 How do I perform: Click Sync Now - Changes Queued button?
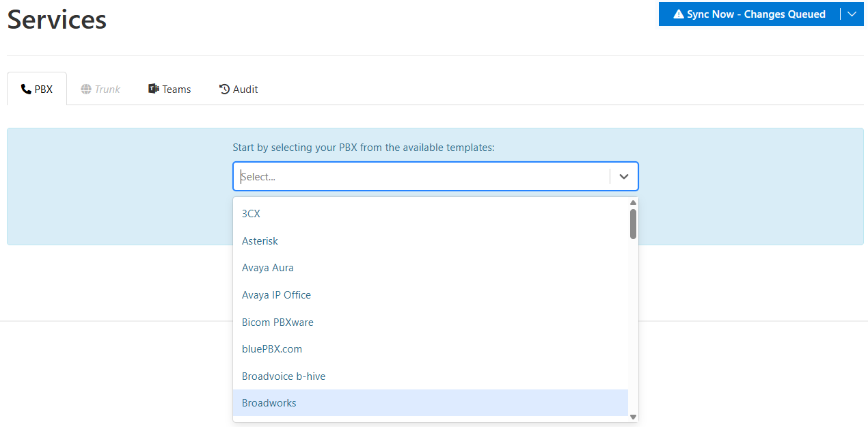click(x=749, y=14)
